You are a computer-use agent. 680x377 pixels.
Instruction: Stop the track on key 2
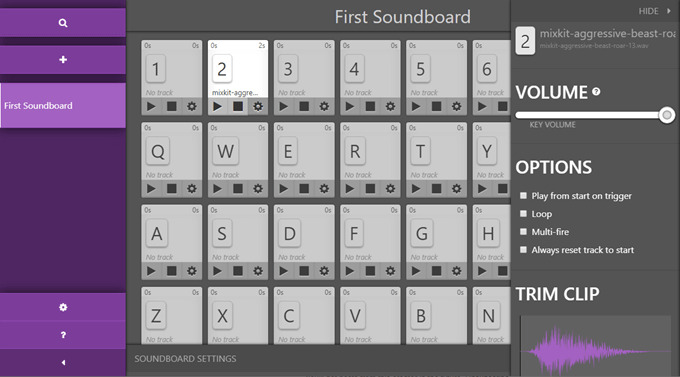pyautogui.click(x=238, y=106)
